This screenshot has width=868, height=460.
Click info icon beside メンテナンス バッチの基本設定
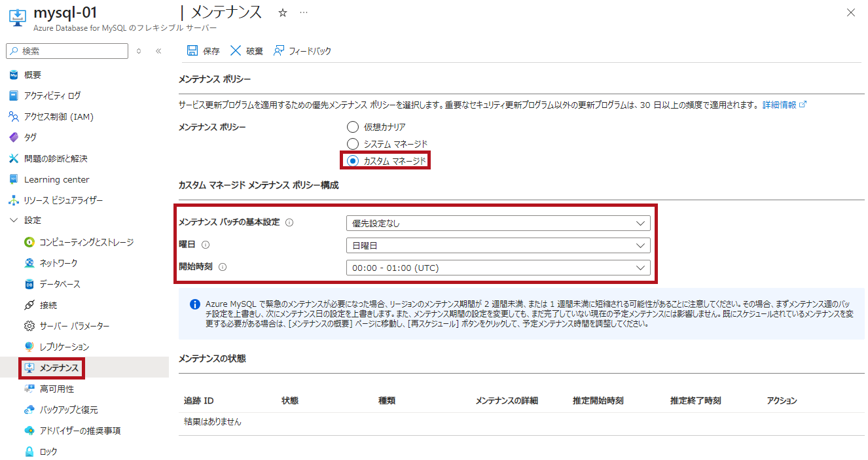289,222
